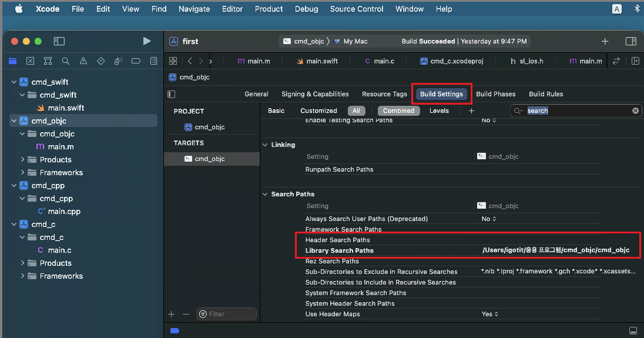Choose the cmd_objc scheme in toolbar
The height and width of the screenshot is (338, 644).
[304, 41]
